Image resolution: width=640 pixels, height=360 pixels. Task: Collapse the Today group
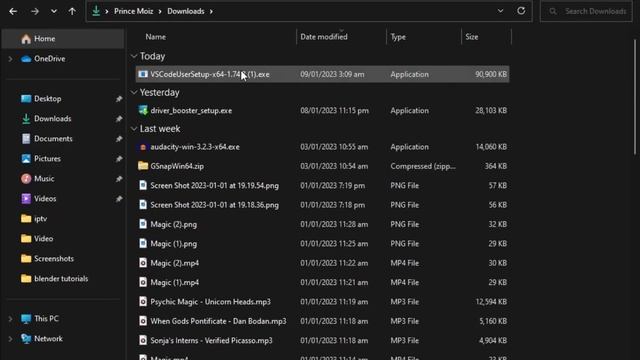click(134, 56)
